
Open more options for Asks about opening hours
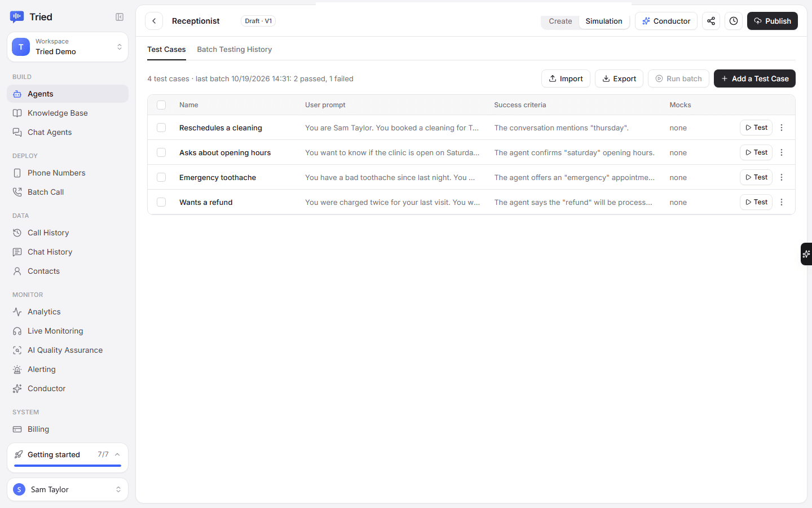click(782, 152)
